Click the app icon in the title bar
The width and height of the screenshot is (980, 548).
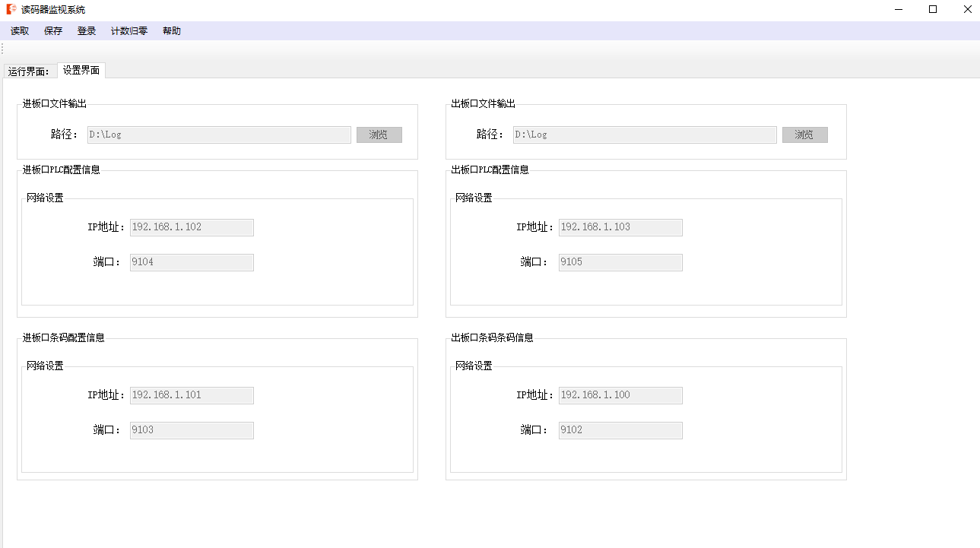coord(11,10)
